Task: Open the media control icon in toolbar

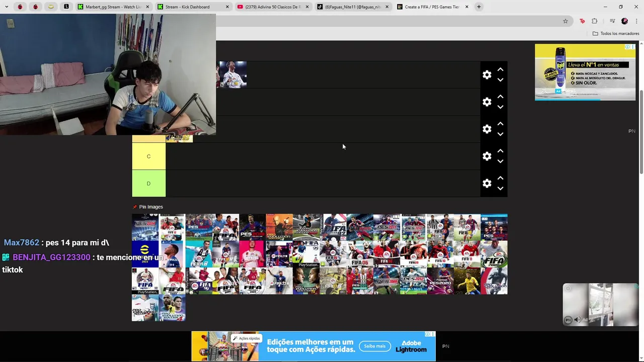Action: (612, 21)
